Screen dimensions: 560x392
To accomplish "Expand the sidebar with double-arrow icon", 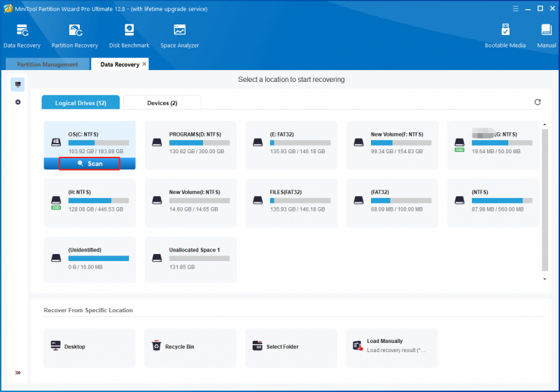I will [x=18, y=372].
